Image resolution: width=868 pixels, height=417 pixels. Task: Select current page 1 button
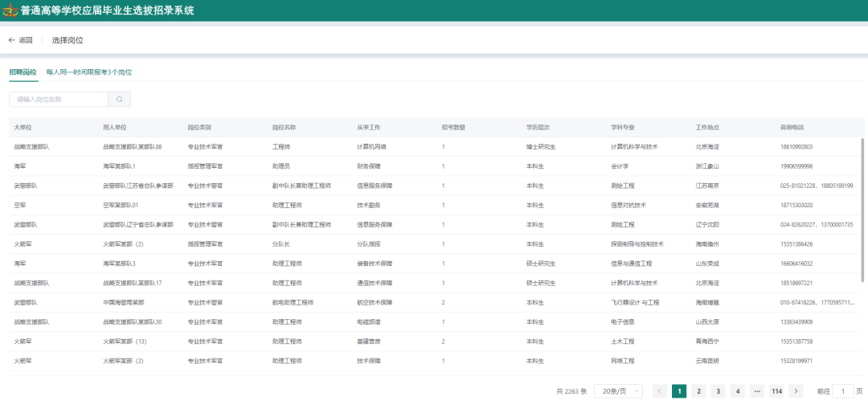679,391
